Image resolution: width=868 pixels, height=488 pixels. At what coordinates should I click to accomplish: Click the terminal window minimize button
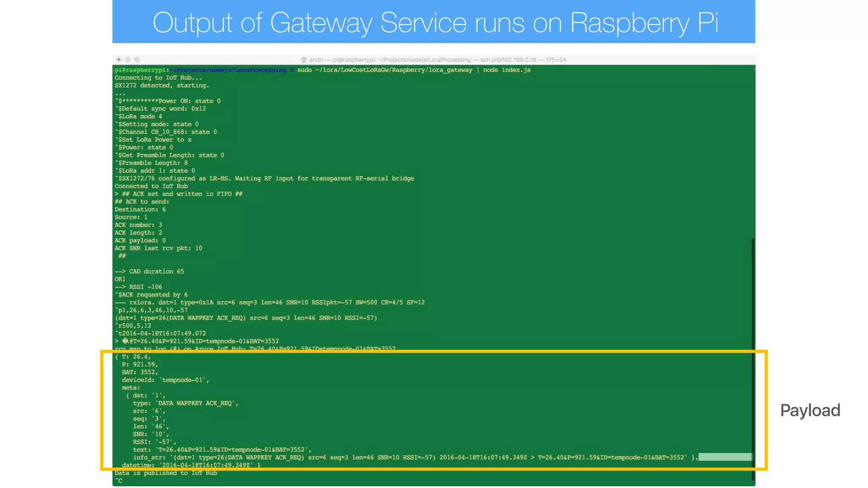[x=128, y=60]
